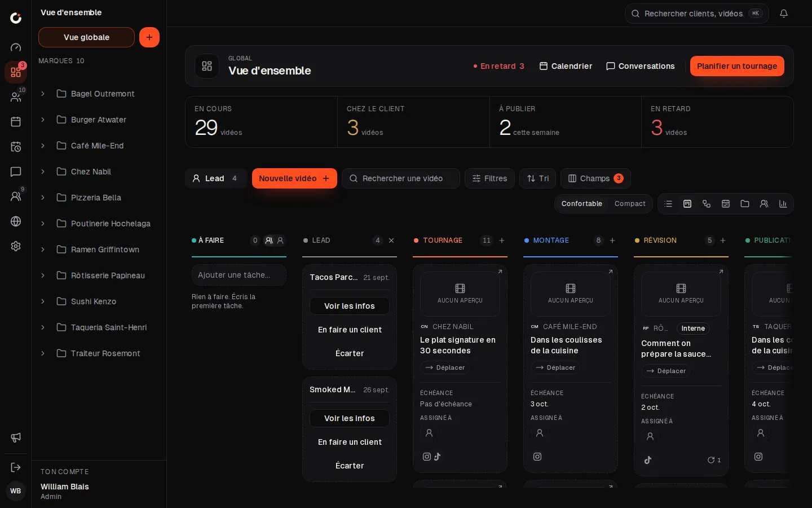Select the Compact density option
This screenshot has width=812, height=508.
click(x=630, y=204)
